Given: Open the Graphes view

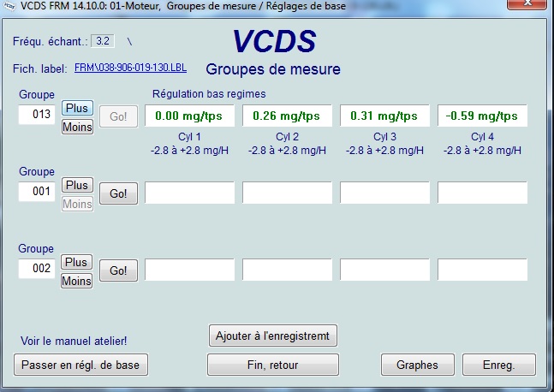Looking at the screenshot, I should pos(417,365).
